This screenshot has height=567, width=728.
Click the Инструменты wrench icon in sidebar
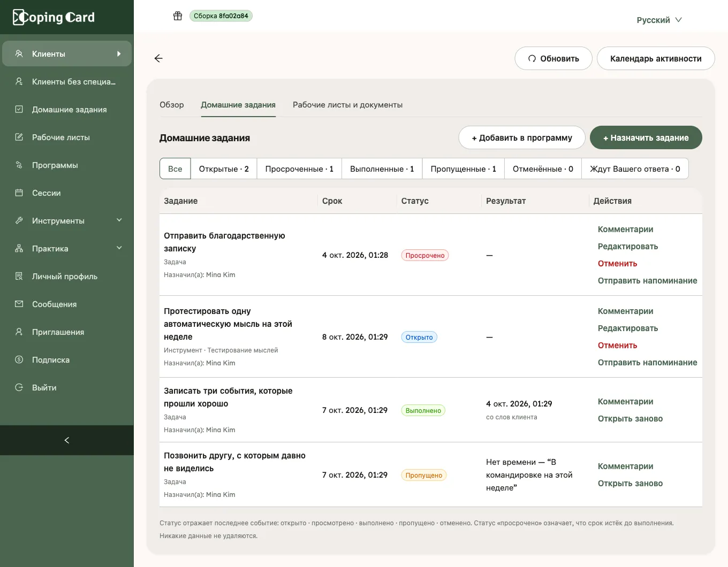[x=19, y=220]
